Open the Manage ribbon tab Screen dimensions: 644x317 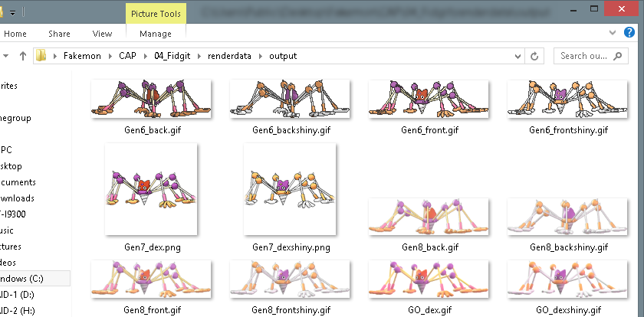coord(156,34)
